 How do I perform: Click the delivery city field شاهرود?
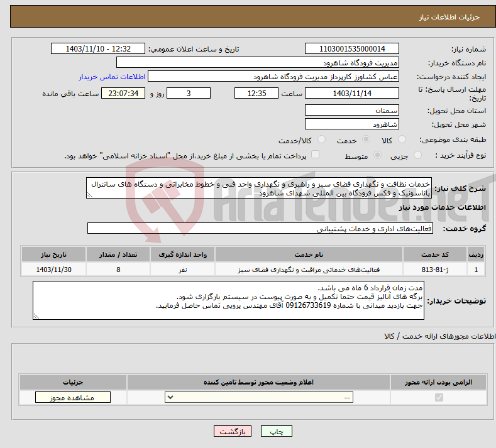[x=352, y=124]
